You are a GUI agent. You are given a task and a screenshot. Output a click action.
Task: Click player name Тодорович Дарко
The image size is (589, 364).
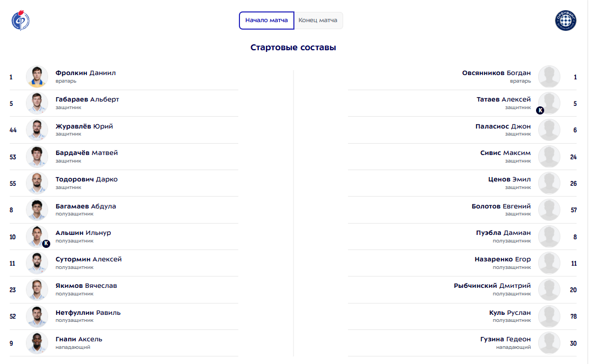pos(86,179)
